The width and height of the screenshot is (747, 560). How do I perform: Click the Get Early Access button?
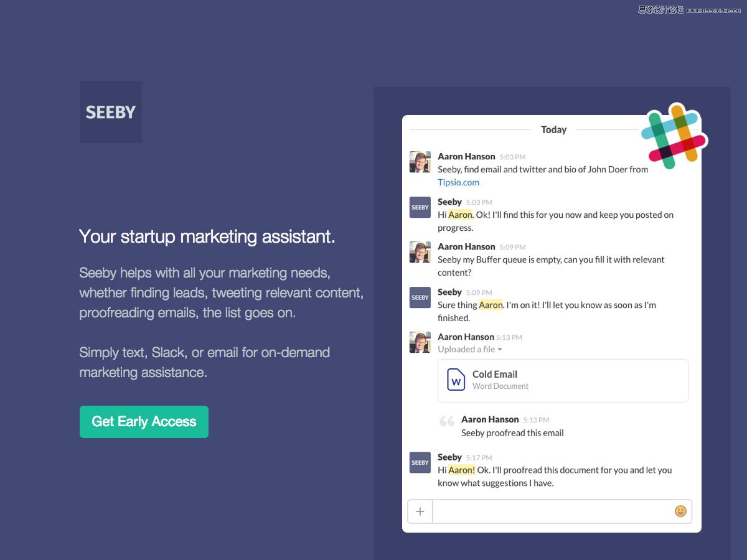click(x=144, y=422)
